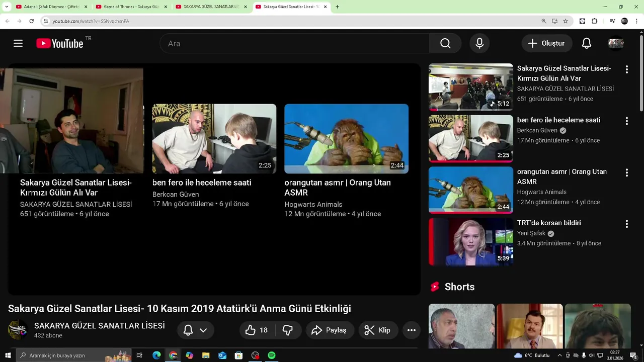Open options for ben fero ile heceleme saati
The width and height of the screenshot is (644, 362).
(x=627, y=121)
